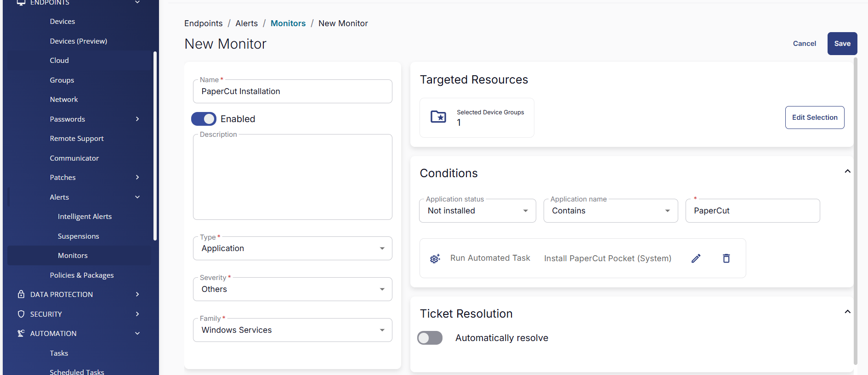Viewport: 868px width, 375px height.
Task: Click the starred folder device groups icon
Action: click(x=438, y=117)
